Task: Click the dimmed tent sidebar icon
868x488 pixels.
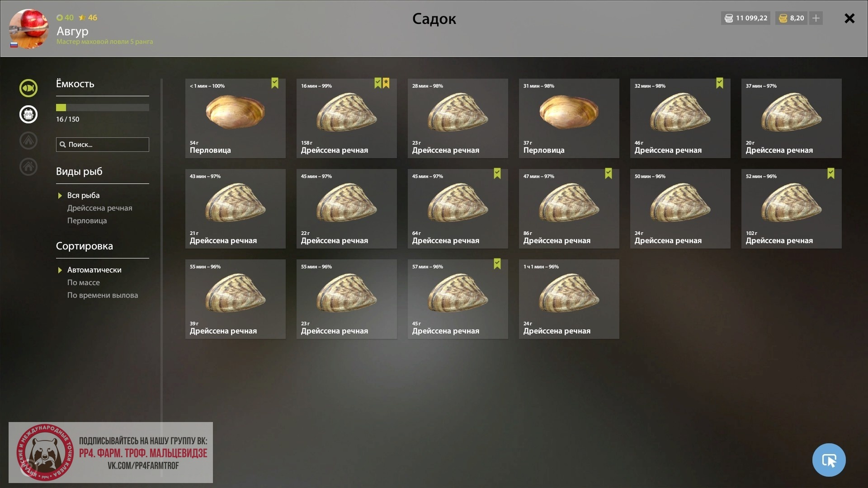Action: click(28, 141)
